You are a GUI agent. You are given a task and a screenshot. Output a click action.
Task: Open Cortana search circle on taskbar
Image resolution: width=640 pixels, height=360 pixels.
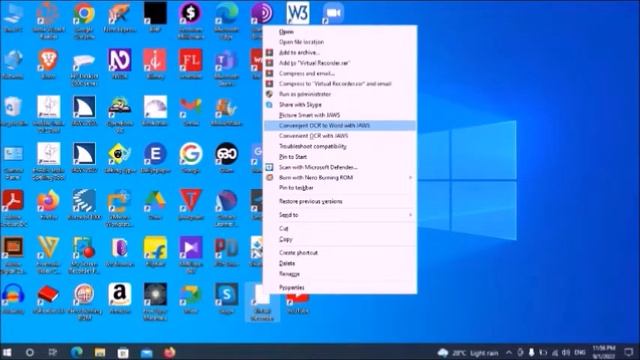click(x=29, y=352)
